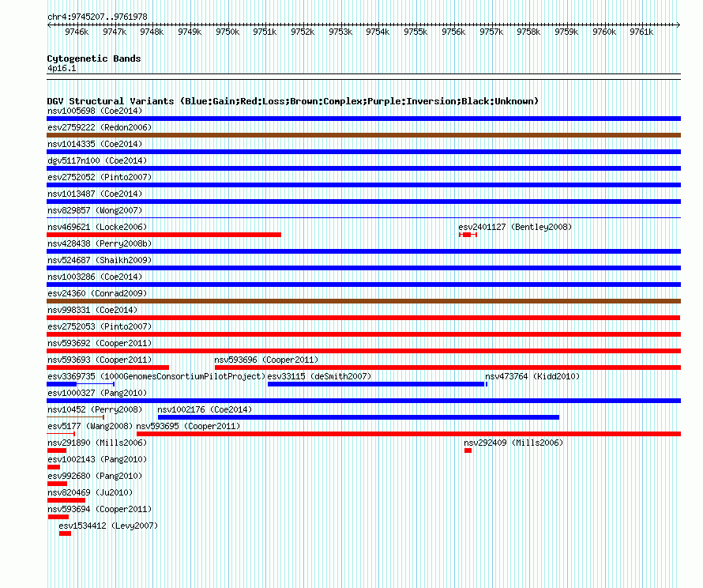This screenshot has width=703, height=588.
Task: Click the 9754k ruler tick
Action: point(378,32)
